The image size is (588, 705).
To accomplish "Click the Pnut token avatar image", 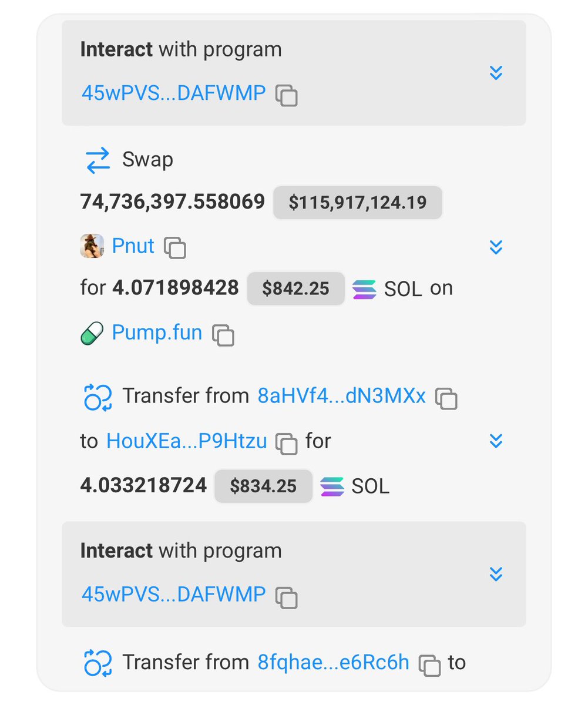I will (x=92, y=246).
